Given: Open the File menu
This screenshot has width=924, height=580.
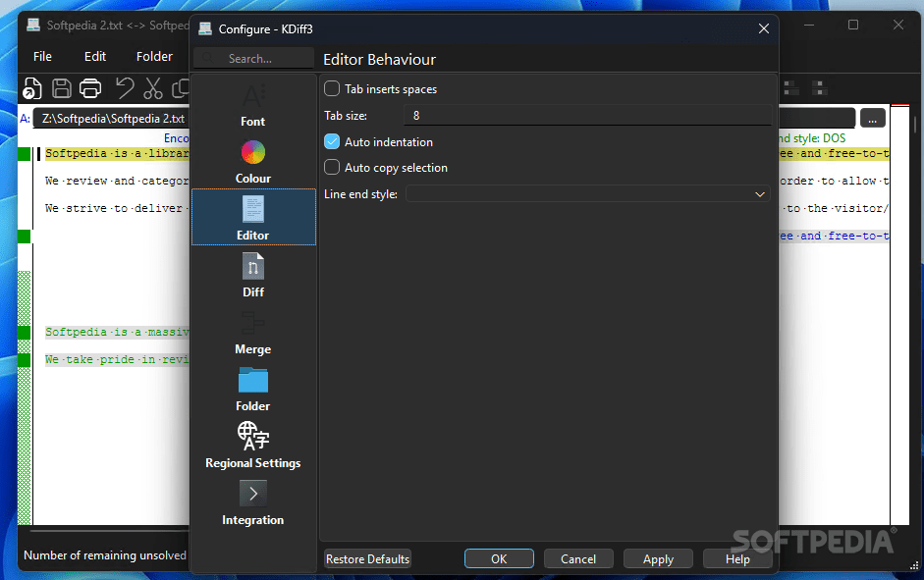Looking at the screenshot, I should tap(41, 56).
